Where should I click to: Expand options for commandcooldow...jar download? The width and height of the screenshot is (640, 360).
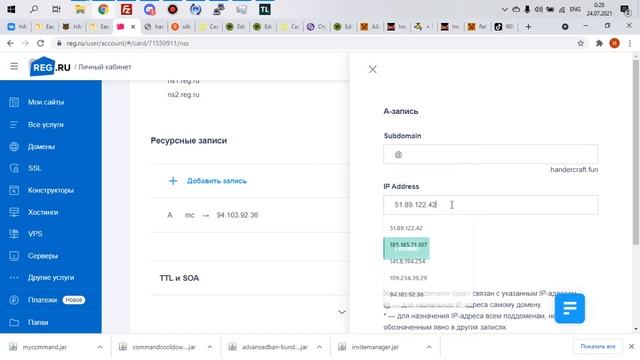(209, 347)
